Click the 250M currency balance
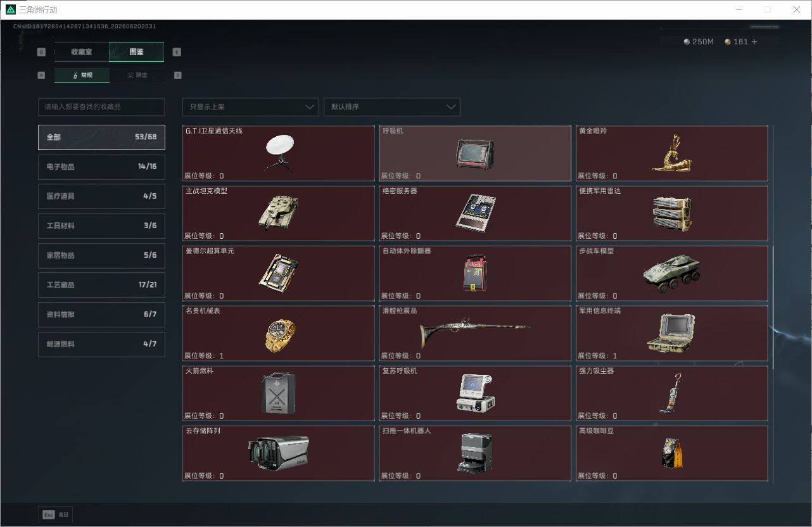The height and width of the screenshot is (527, 812). (x=699, y=42)
